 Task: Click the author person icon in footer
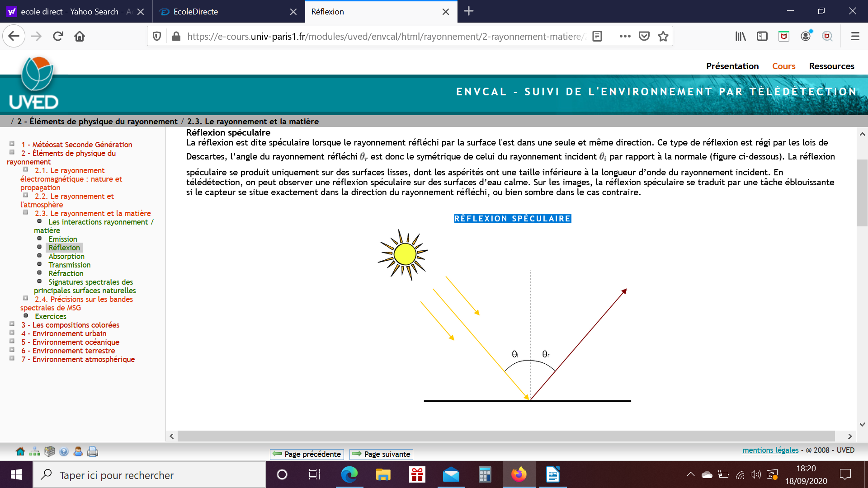coord(78,451)
